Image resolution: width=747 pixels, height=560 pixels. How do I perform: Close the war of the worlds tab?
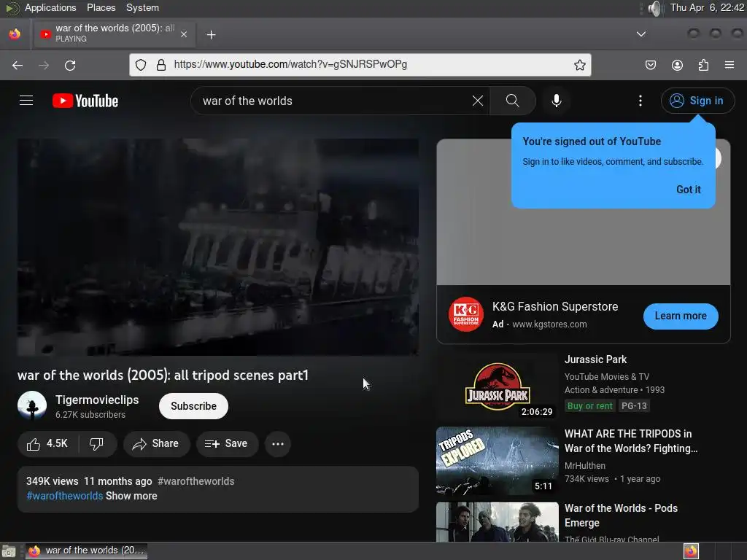click(x=183, y=34)
